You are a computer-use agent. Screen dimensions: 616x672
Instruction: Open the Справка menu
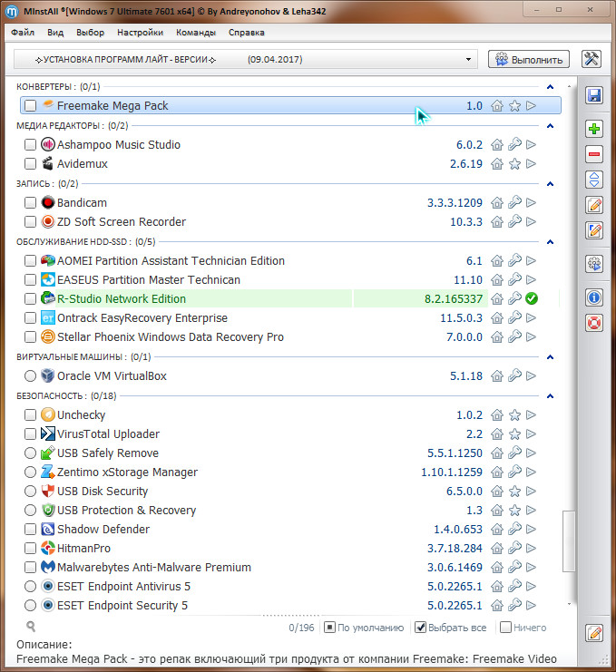[247, 33]
